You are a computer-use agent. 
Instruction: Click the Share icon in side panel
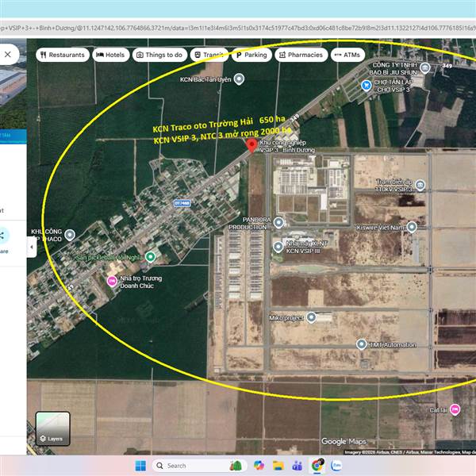[x=3, y=236]
